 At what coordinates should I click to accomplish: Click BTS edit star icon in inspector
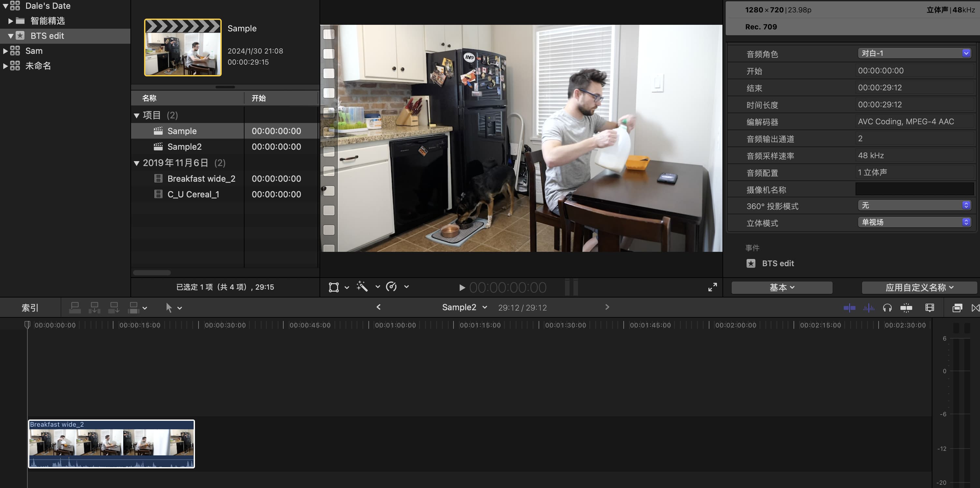coord(750,264)
